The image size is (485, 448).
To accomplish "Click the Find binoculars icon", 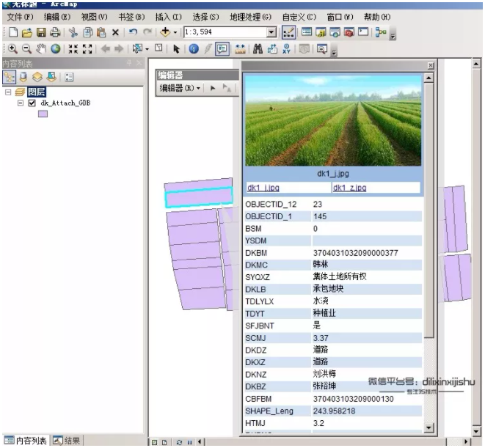I will [x=258, y=48].
